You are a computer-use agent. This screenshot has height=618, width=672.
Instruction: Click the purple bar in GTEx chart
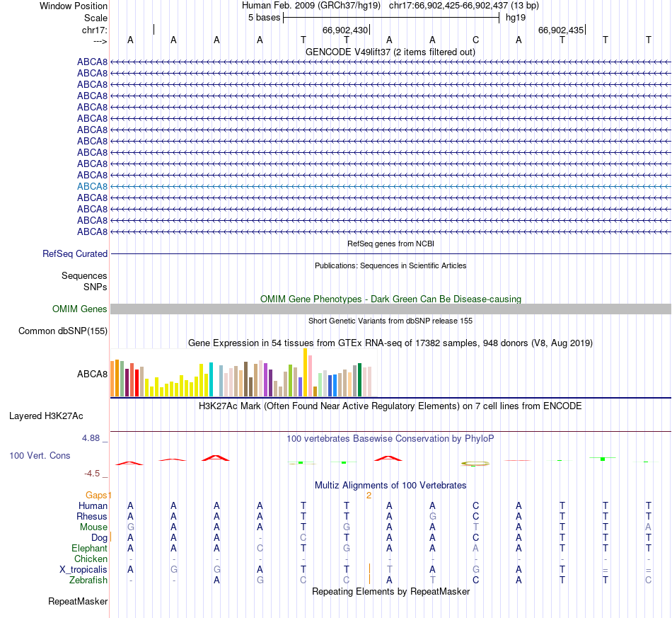[x=266, y=379]
